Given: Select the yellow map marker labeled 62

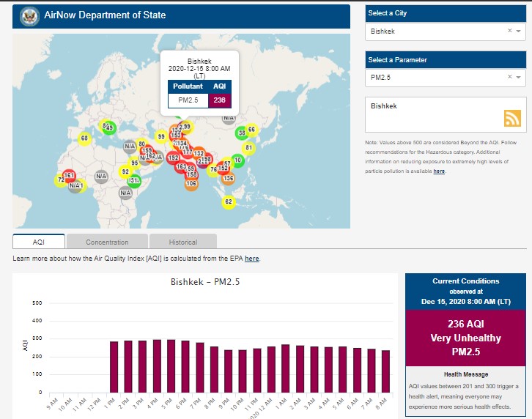Looking at the screenshot, I should [x=228, y=201].
